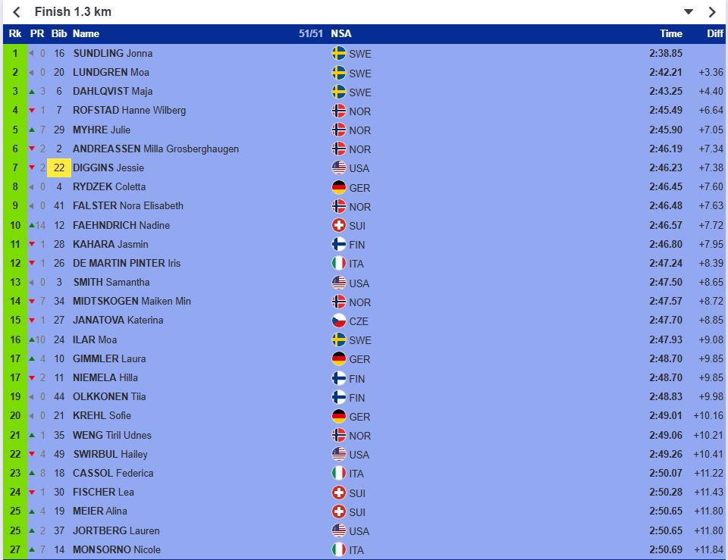This screenshot has width=728, height=560.
Task: Sort by the Rk column header
Action: point(15,34)
